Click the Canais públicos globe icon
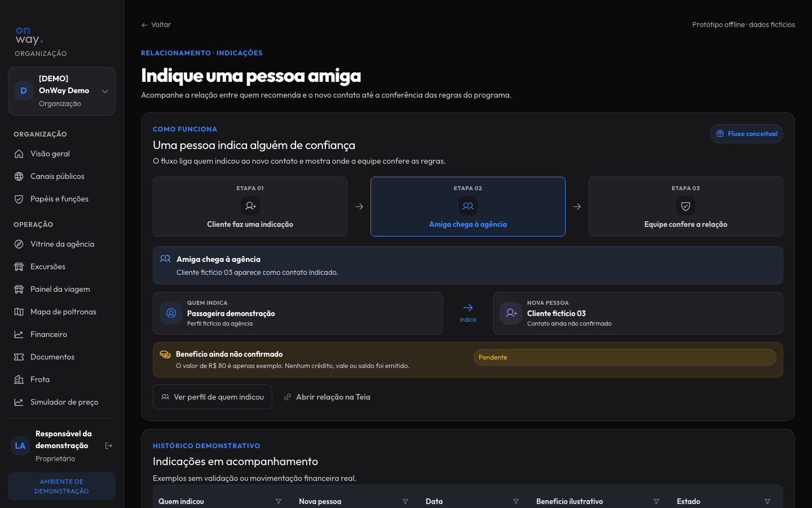Image resolution: width=812 pixels, height=508 pixels. (x=19, y=176)
